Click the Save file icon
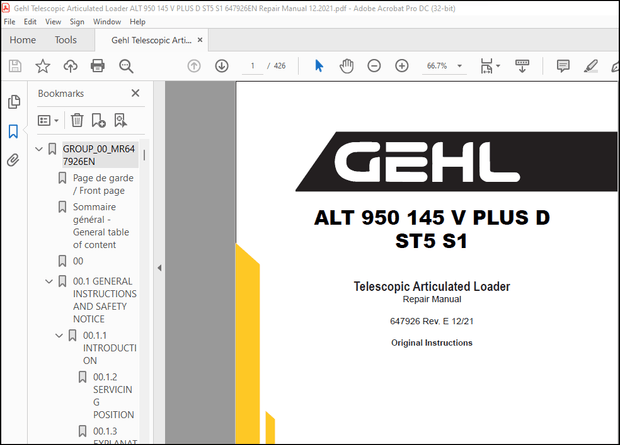620x445 pixels. point(15,66)
